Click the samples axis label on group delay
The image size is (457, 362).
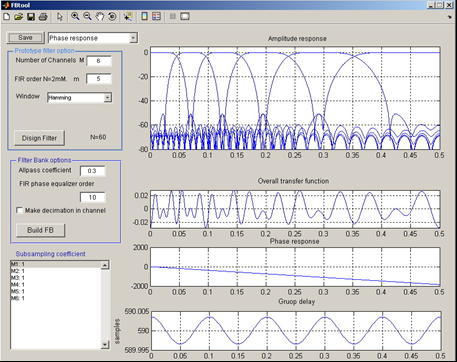[117, 331]
